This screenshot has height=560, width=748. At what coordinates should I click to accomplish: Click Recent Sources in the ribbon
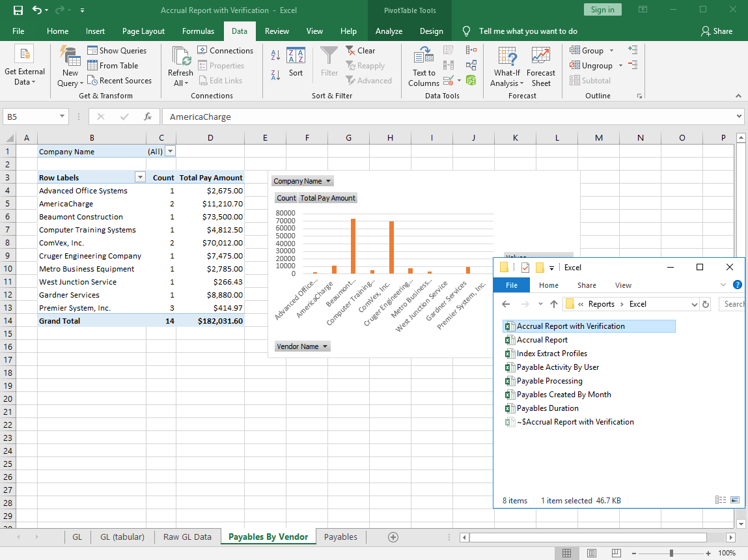(120, 80)
